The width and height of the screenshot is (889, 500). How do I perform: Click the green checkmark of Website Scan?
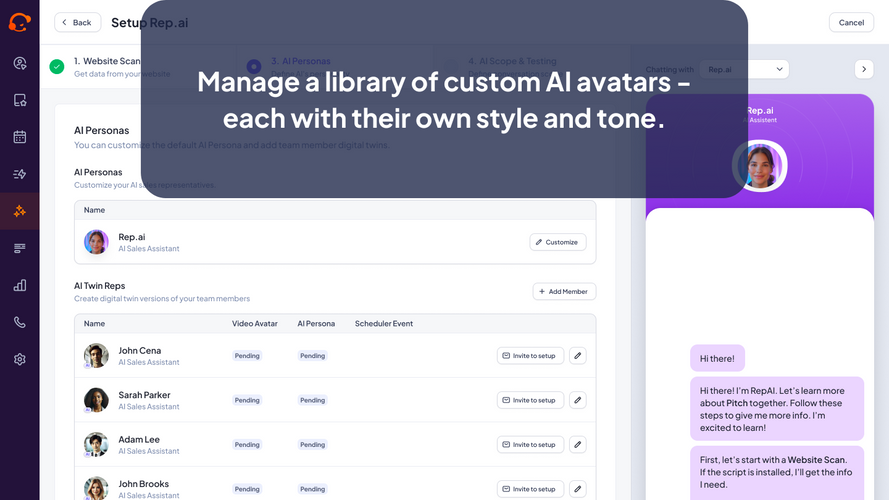(x=57, y=66)
